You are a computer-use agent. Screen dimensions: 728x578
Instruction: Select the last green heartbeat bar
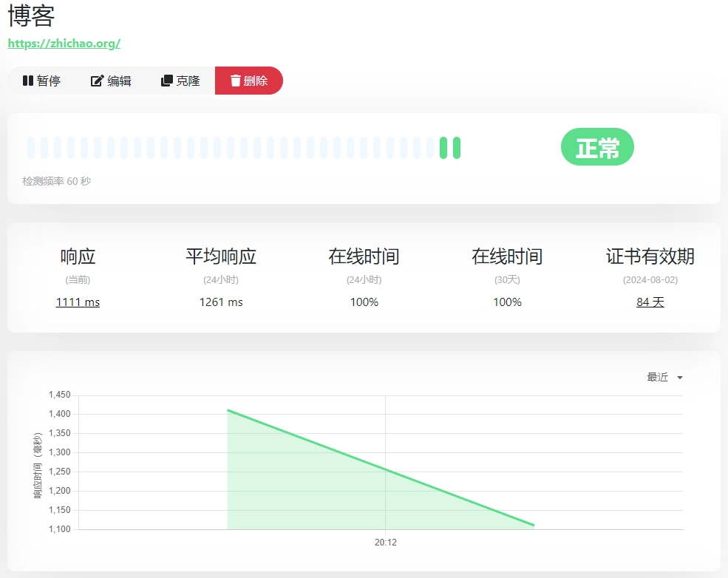[456, 148]
